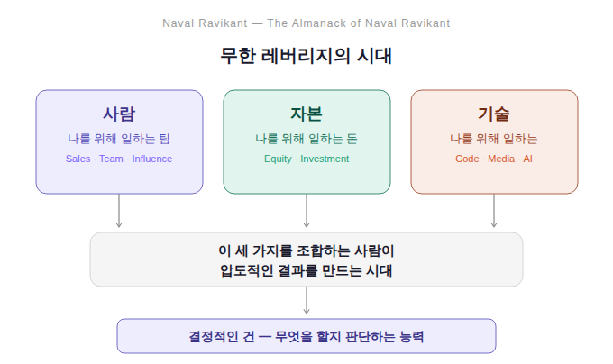This screenshot has width=613, height=364.
Task: Click the 'Sales · Team · Influence' label
Action: (119, 159)
